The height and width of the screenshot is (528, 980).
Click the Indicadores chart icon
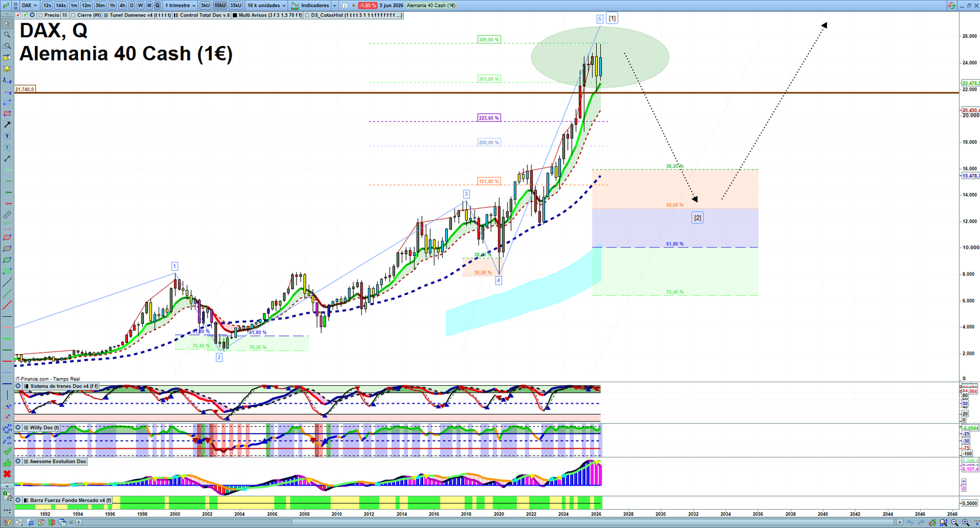pyautogui.click(x=295, y=6)
